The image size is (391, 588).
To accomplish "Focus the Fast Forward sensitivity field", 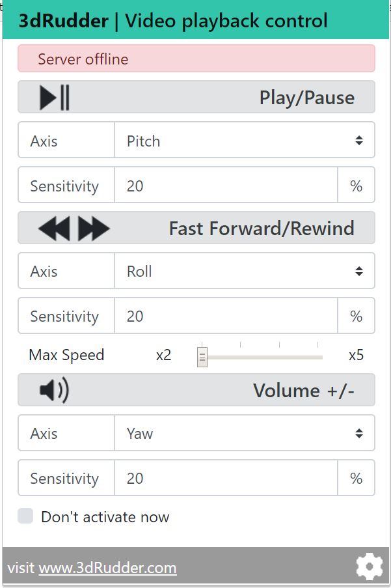I will point(226,316).
